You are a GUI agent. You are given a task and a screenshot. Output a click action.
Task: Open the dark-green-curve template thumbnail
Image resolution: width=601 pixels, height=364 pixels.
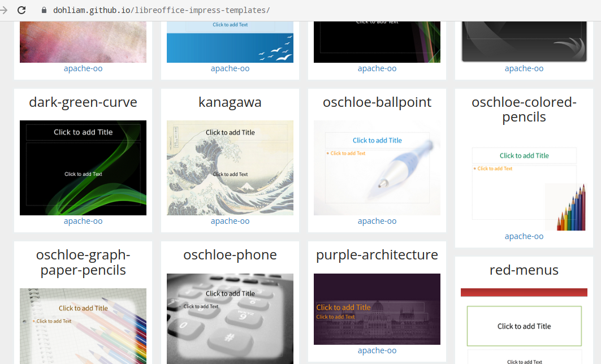tap(83, 168)
